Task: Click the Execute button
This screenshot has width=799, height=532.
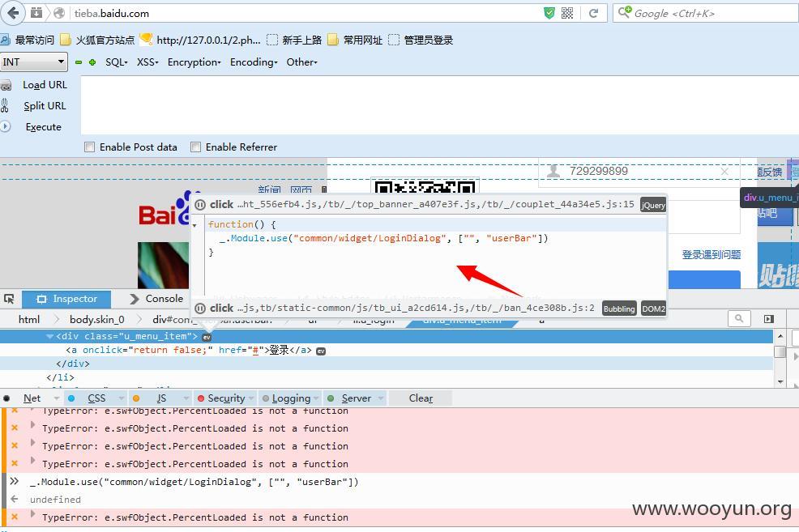Action: (43, 127)
